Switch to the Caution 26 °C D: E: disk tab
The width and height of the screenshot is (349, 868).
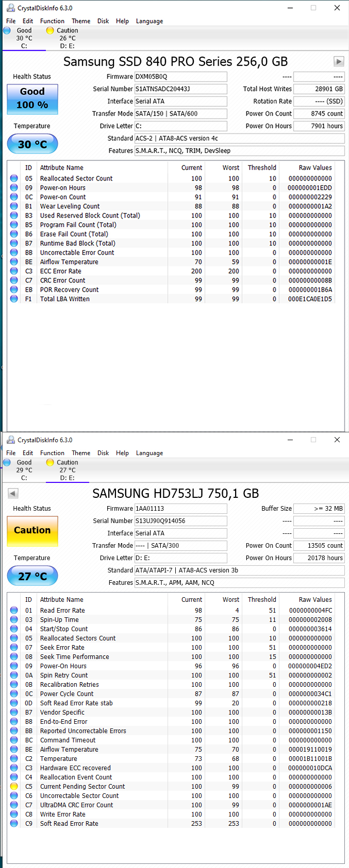click(x=67, y=38)
